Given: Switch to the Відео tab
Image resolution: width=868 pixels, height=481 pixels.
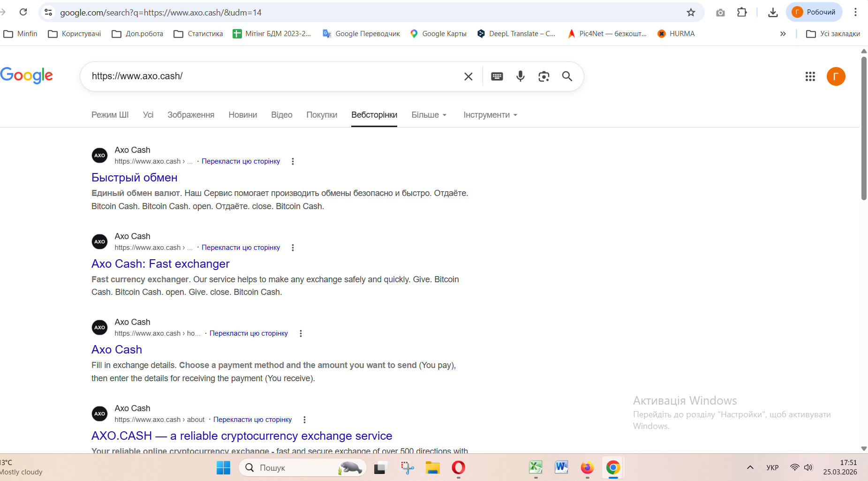Looking at the screenshot, I should (281, 115).
